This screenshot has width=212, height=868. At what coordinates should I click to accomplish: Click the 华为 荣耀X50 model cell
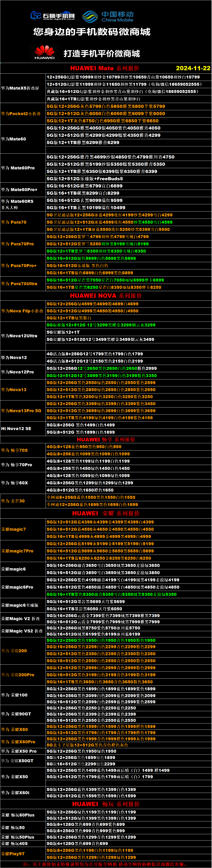coord(23,776)
